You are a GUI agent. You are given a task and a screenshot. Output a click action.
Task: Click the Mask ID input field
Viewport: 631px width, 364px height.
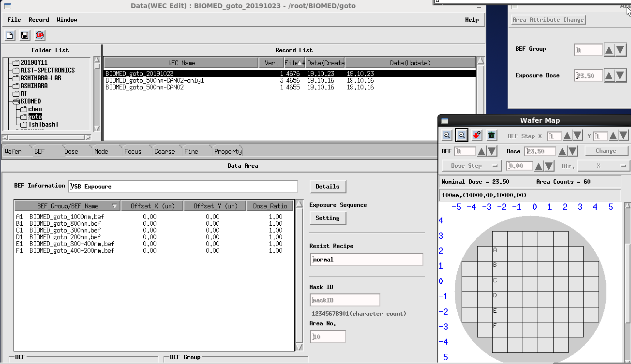click(345, 300)
